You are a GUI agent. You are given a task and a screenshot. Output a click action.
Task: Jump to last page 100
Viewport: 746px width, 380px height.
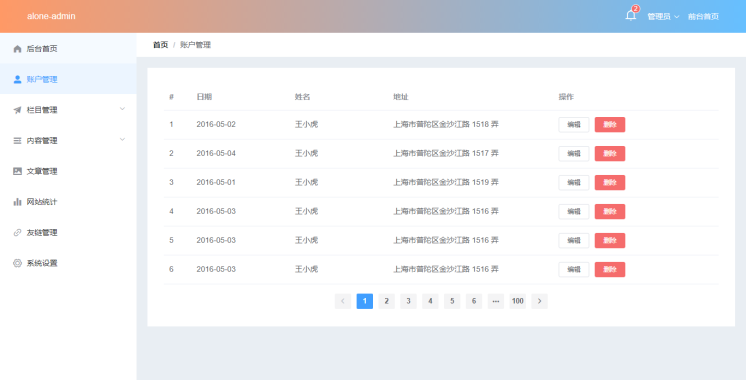coord(518,301)
